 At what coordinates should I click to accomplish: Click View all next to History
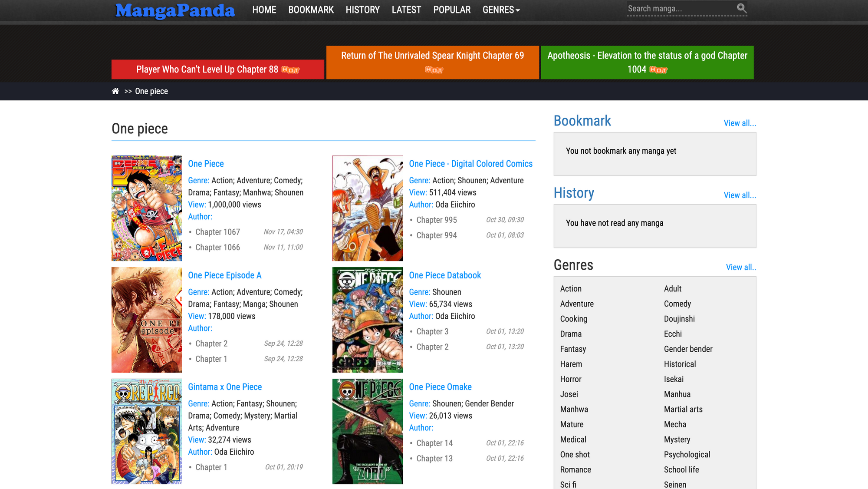click(x=740, y=195)
